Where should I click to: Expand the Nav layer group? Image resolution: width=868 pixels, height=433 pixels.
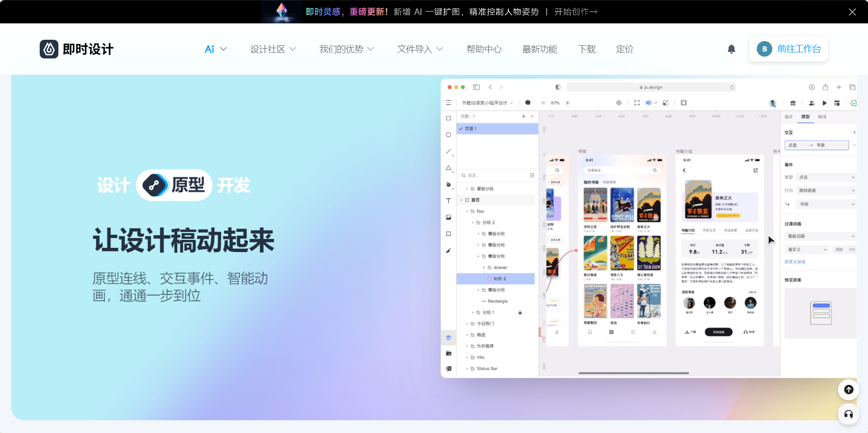click(x=467, y=211)
